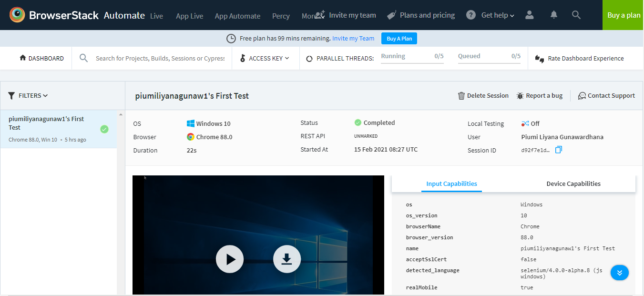The width and height of the screenshot is (644, 296).
Task: Copy the Session ID with copy icon
Action: 559,150
